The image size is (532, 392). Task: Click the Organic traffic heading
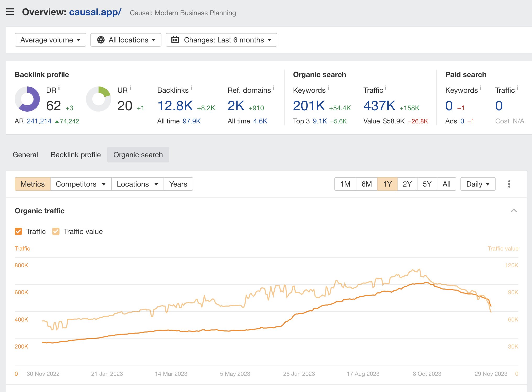40,211
